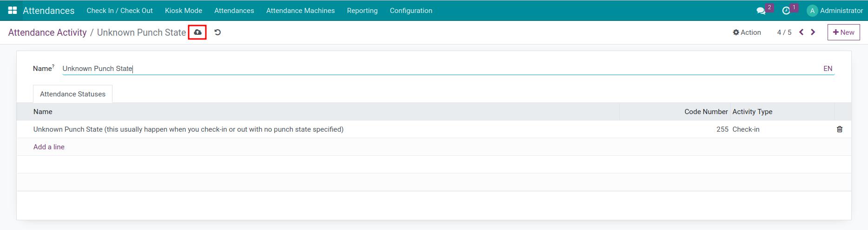Open Configuration menu
The image size is (868, 230).
tap(411, 11)
